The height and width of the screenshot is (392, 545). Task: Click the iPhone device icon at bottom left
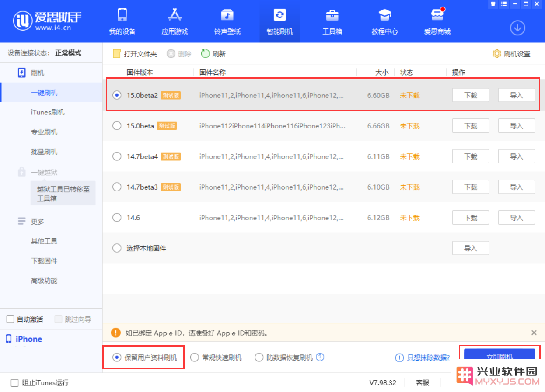coord(8,339)
